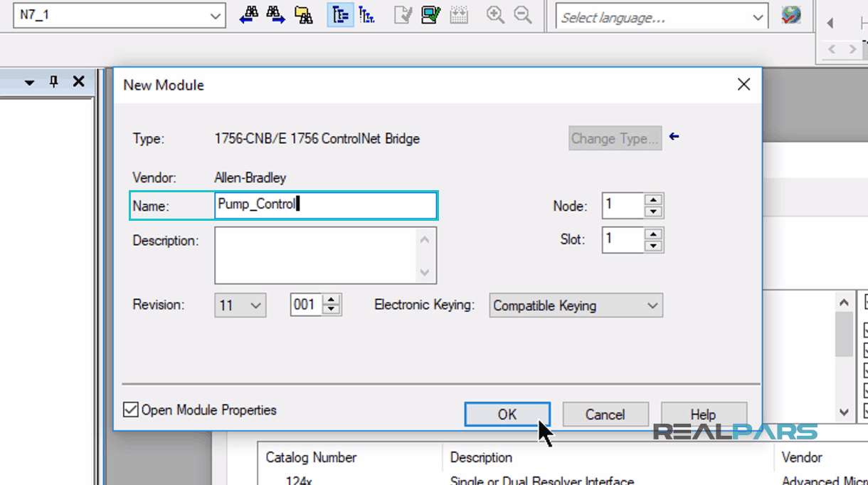Click the scroll up arrow in background module list
This screenshot has height=485, width=868.
844,302
